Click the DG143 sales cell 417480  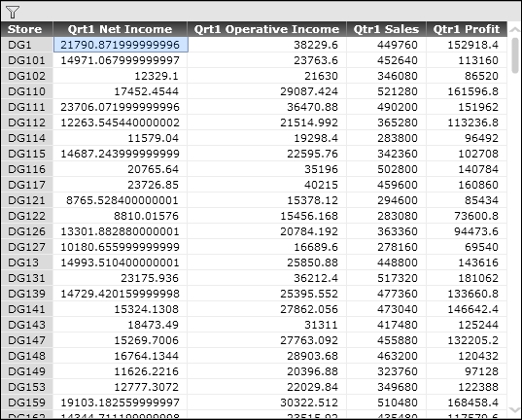click(x=386, y=325)
